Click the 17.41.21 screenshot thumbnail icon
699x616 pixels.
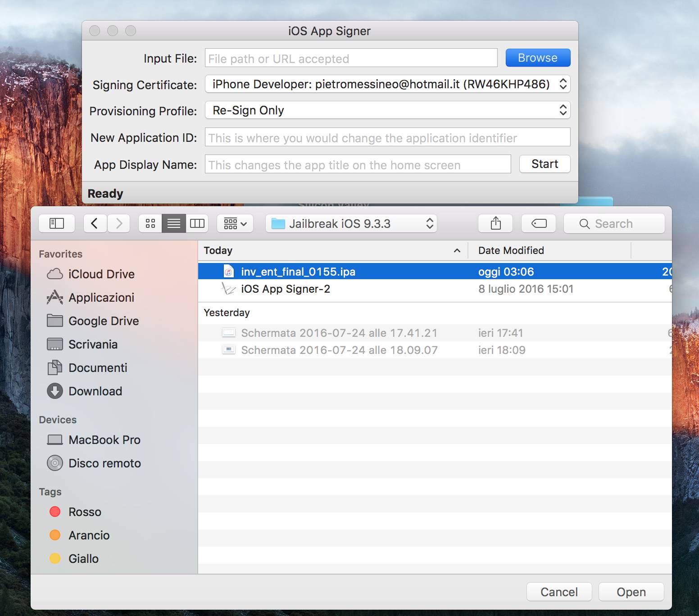(229, 333)
